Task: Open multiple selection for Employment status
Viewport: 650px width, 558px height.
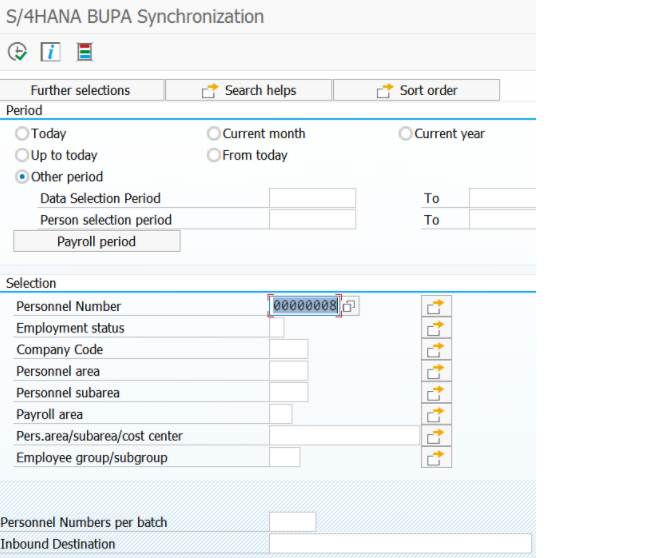Action: (436, 328)
